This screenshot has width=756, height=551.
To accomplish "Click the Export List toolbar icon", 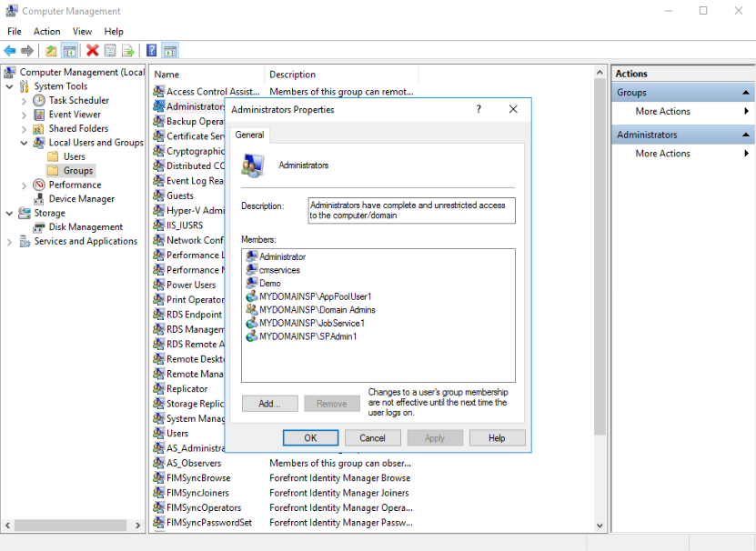I will click(x=128, y=51).
